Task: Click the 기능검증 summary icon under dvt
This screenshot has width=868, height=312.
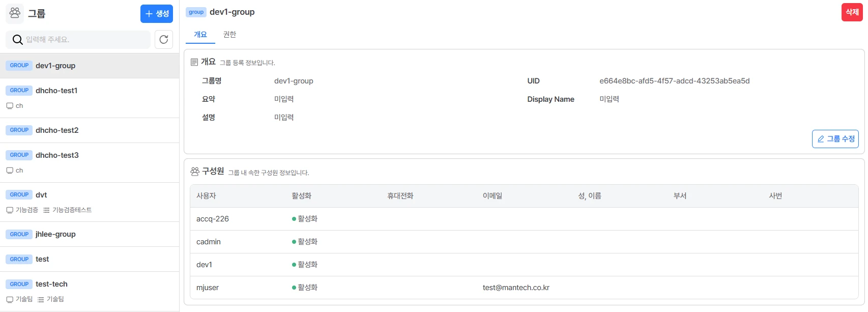Action: (x=10, y=210)
